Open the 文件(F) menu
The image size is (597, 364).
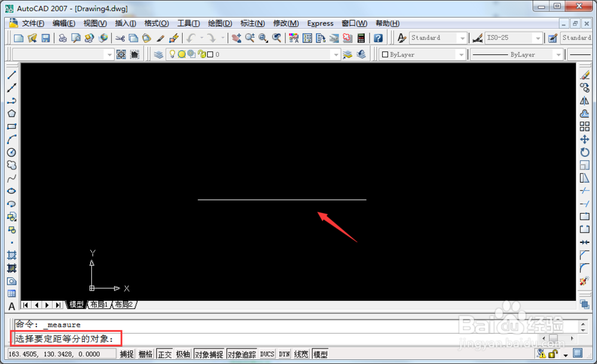[x=33, y=23]
